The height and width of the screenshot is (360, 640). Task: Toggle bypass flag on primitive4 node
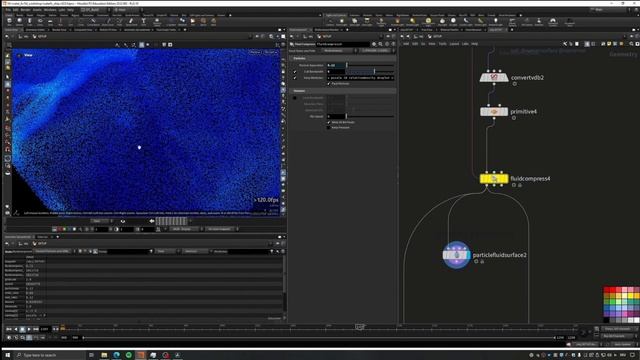(x=482, y=111)
